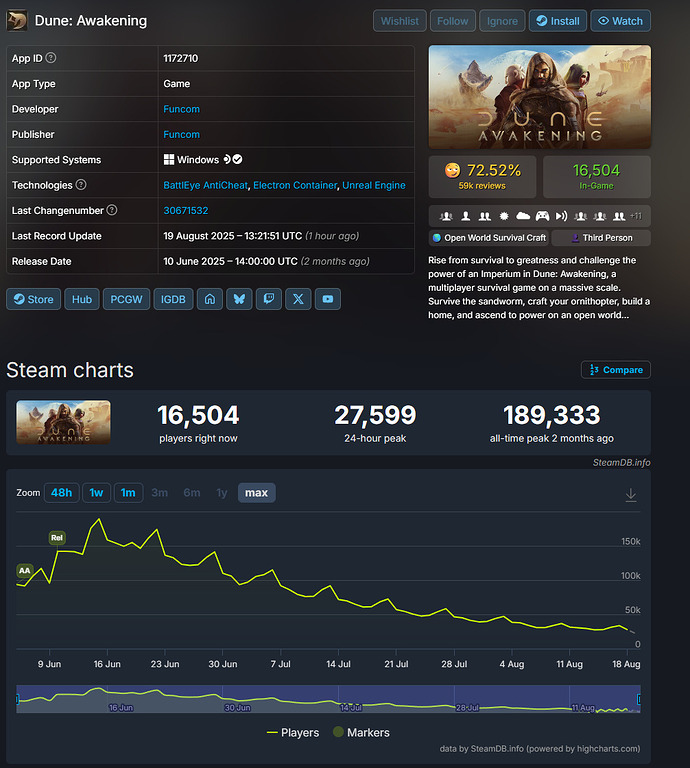Image resolution: width=690 pixels, height=768 pixels.
Task: Click the review rating emoji face
Action: click(x=452, y=170)
